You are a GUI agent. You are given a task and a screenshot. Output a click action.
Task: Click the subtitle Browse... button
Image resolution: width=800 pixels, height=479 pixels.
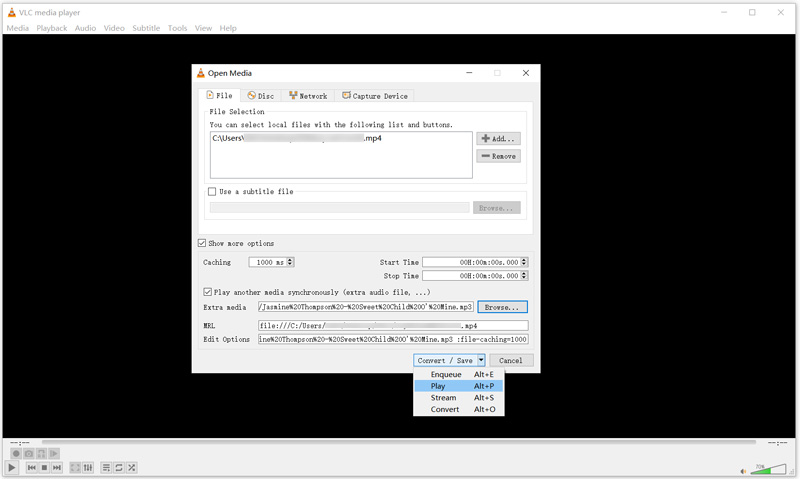(496, 208)
